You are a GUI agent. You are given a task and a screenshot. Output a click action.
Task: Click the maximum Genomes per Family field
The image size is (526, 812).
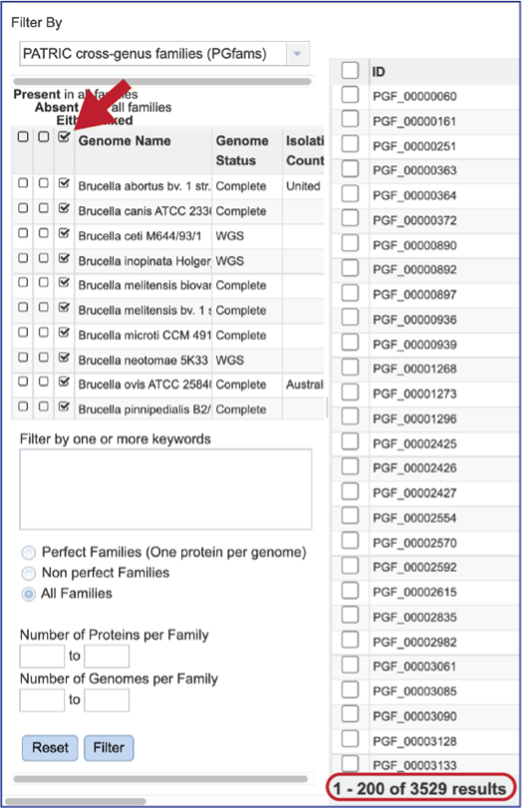coord(107,700)
